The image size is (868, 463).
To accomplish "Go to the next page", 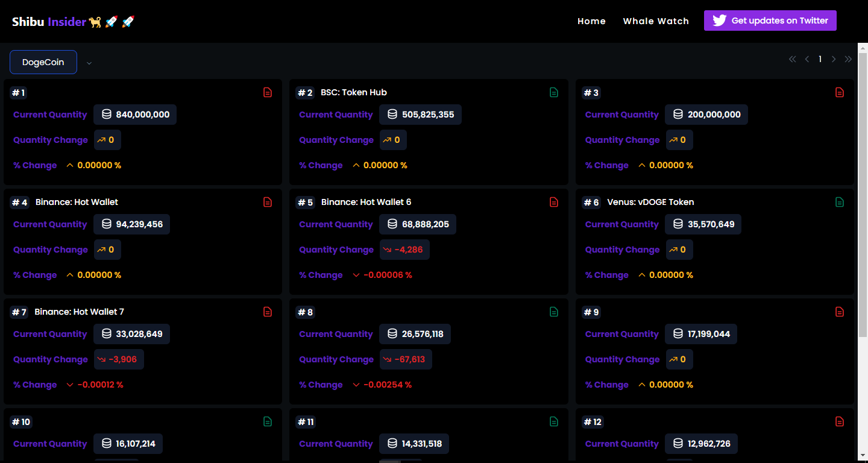I will [834, 59].
